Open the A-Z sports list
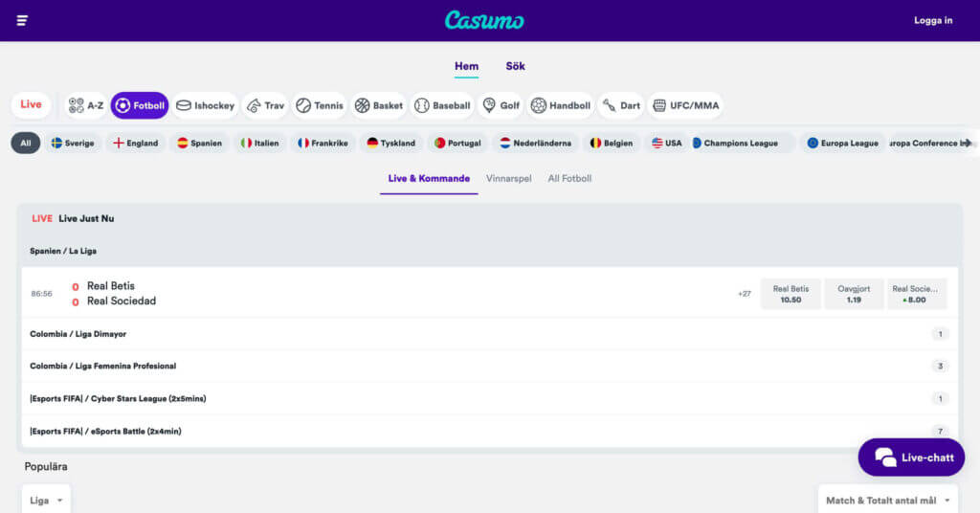This screenshot has width=980, height=513. (x=85, y=105)
